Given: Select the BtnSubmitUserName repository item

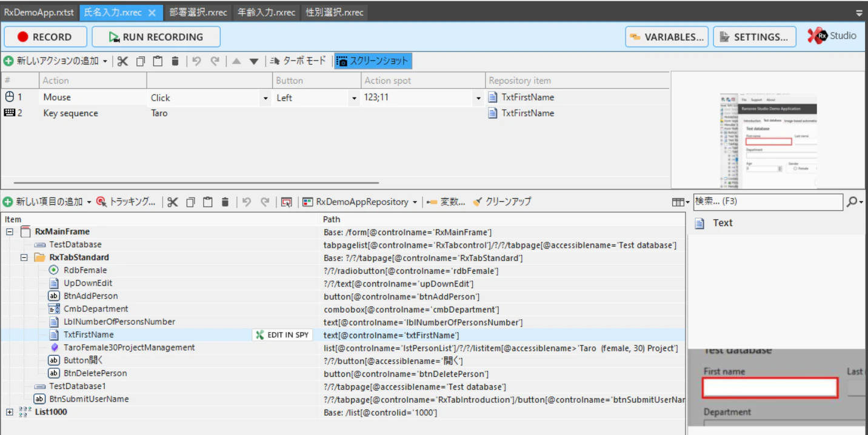Looking at the screenshot, I should pyautogui.click(x=89, y=399).
